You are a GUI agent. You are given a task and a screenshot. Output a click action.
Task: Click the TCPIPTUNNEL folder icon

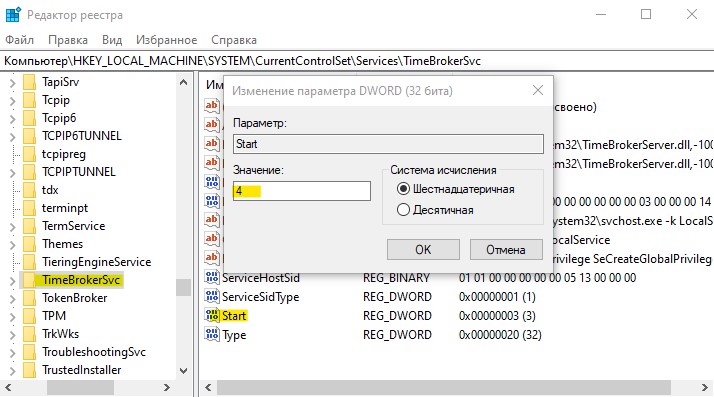pos(29,172)
